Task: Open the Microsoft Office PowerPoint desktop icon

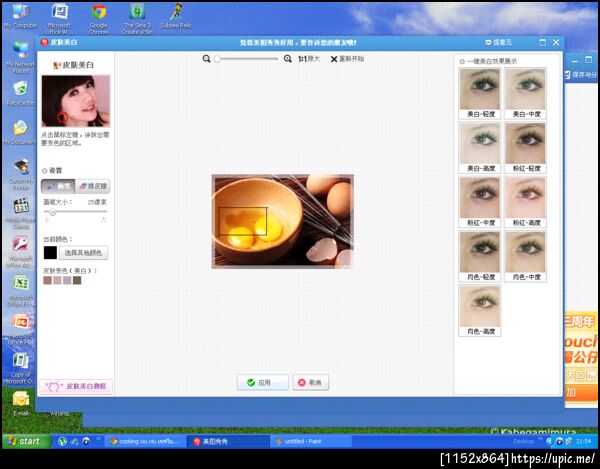Action: point(21,330)
